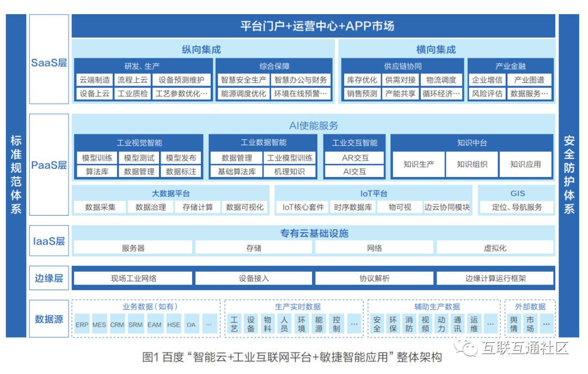Click the 设备预测维护 box

pyautogui.click(x=181, y=80)
